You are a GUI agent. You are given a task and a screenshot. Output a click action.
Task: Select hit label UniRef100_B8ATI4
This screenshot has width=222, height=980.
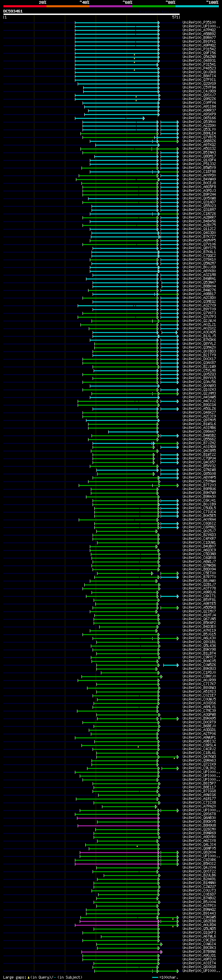click(199, 76)
